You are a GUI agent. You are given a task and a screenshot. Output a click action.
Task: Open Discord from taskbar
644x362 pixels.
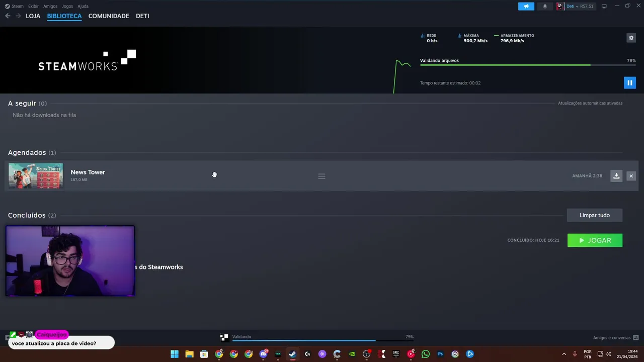(x=263, y=354)
